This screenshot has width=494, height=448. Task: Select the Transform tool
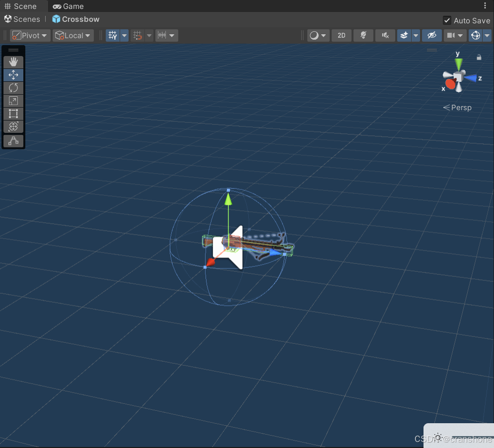point(13,127)
